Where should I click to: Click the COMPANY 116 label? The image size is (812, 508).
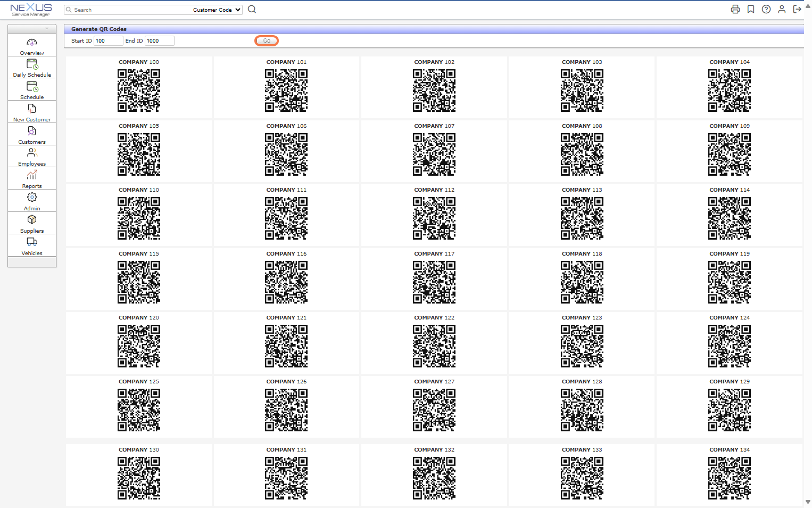(286, 254)
